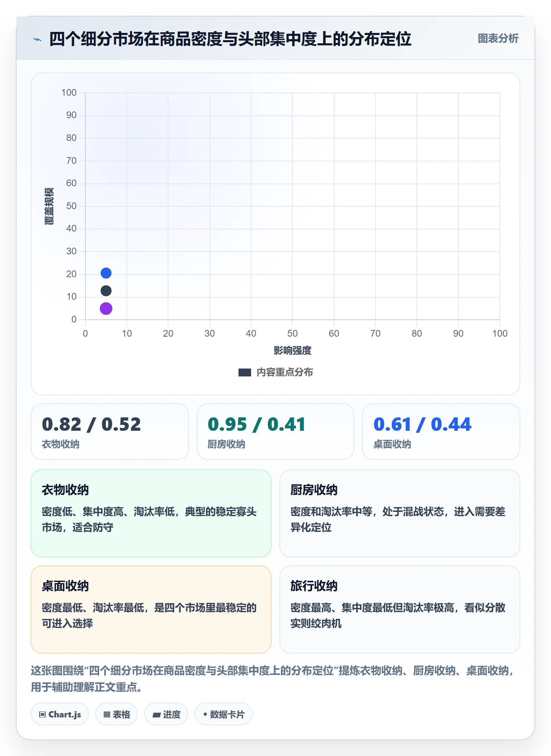Image resolution: width=551 pixels, height=756 pixels.
Task: Select the blue scatter data point
Action: point(106,273)
